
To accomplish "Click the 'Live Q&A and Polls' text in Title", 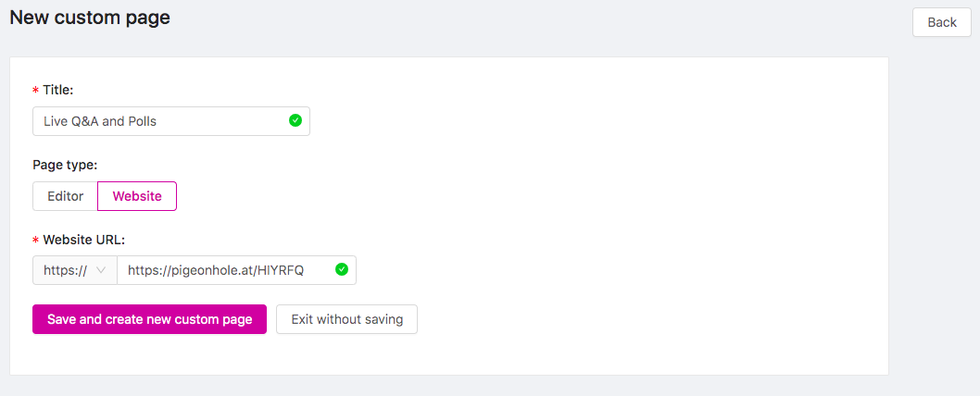I will [100, 122].
